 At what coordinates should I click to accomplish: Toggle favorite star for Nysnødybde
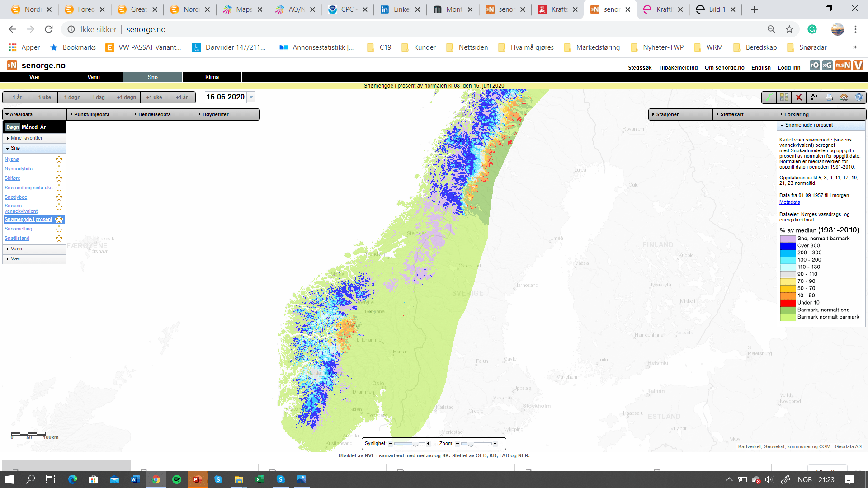click(59, 169)
